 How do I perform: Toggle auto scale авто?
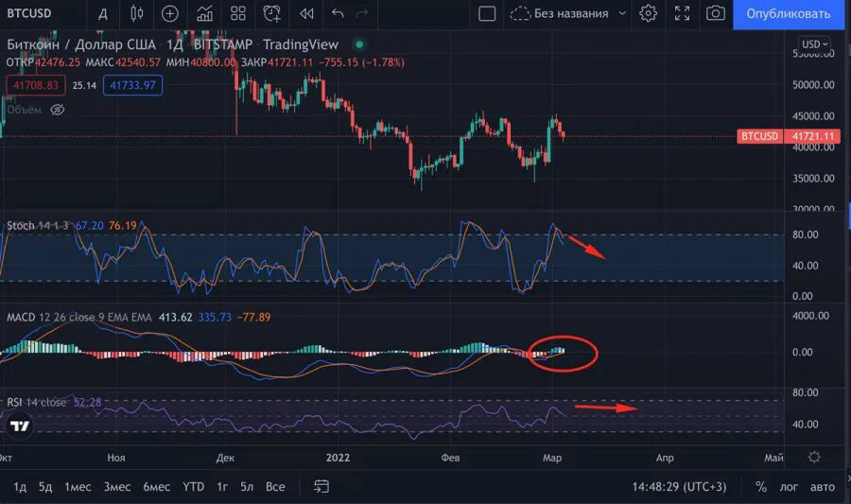point(823,487)
